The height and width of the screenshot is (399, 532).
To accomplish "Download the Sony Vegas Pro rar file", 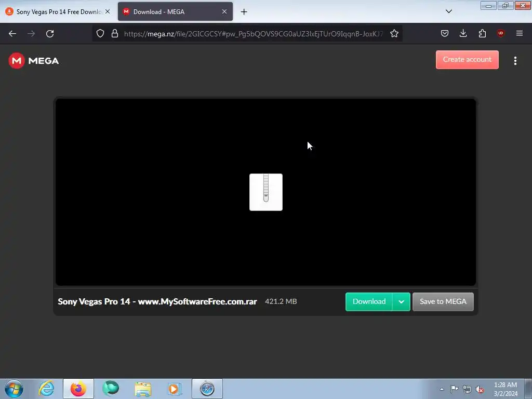I will coord(369,302).
